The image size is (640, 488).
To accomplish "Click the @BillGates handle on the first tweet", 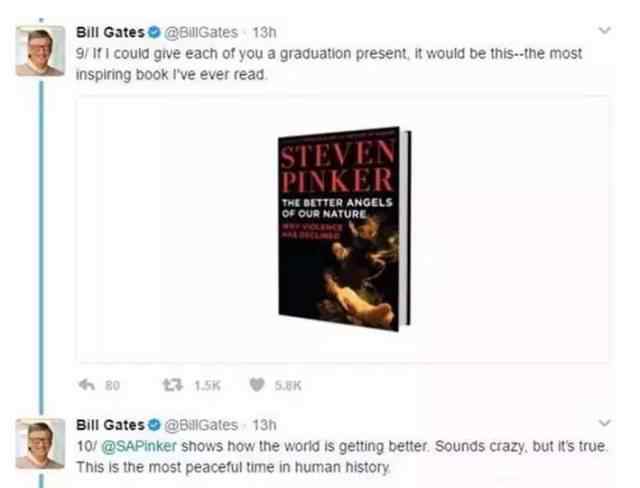I will pyautogui.click(x=201, y=32).
